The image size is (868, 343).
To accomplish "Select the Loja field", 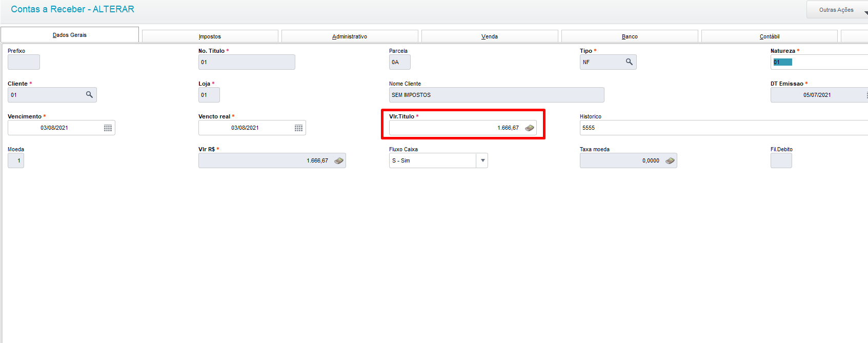I will [209, 95].
